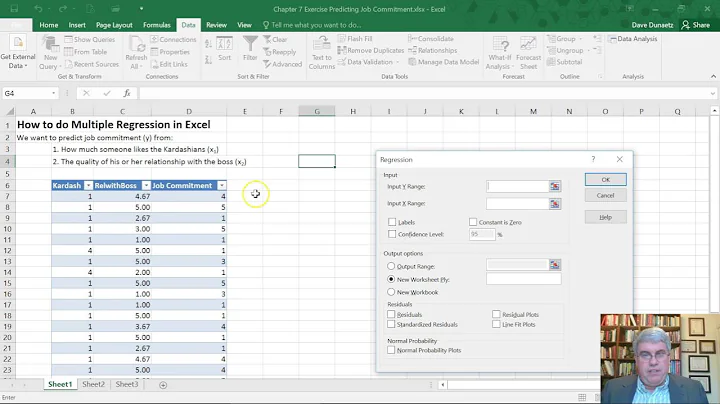Open Job Commitment filter dropdown
This screenshot has width=720, height=404.
222,185
